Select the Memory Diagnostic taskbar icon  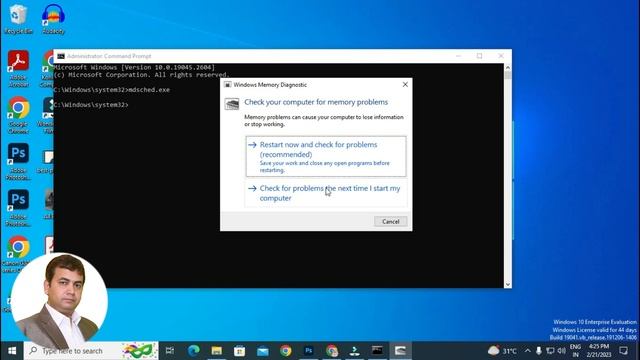pos(400,351)
